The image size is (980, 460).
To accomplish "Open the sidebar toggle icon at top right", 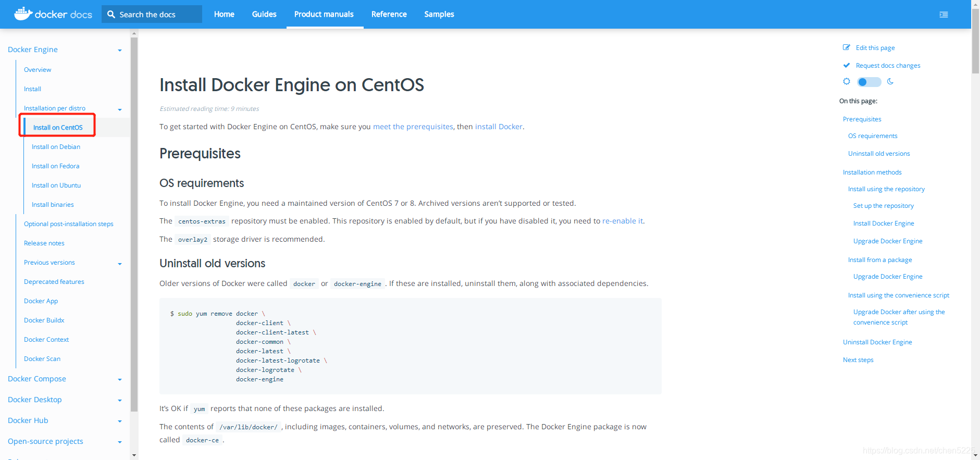I will 944,15.
